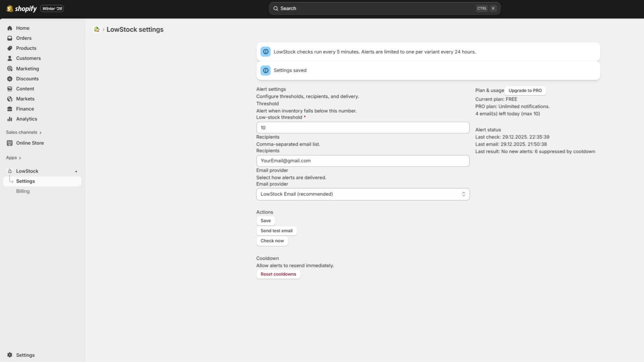The image size is (644, 362).
Task: Open the Products section
Action: coord(26,48)
